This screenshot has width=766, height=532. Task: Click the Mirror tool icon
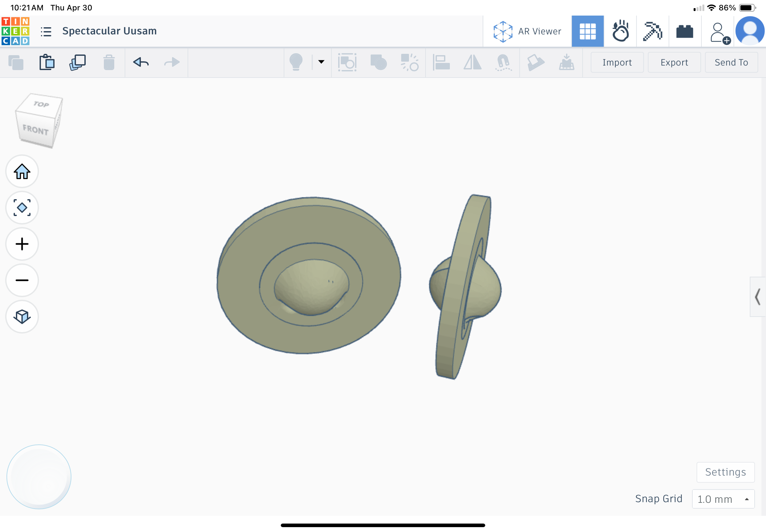[x=473, y=62]
